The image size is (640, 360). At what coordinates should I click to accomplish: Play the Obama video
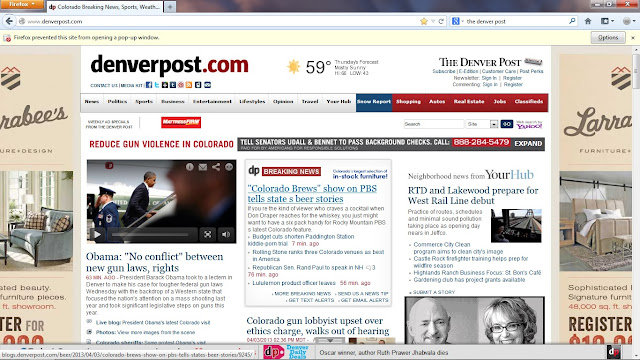98,234
